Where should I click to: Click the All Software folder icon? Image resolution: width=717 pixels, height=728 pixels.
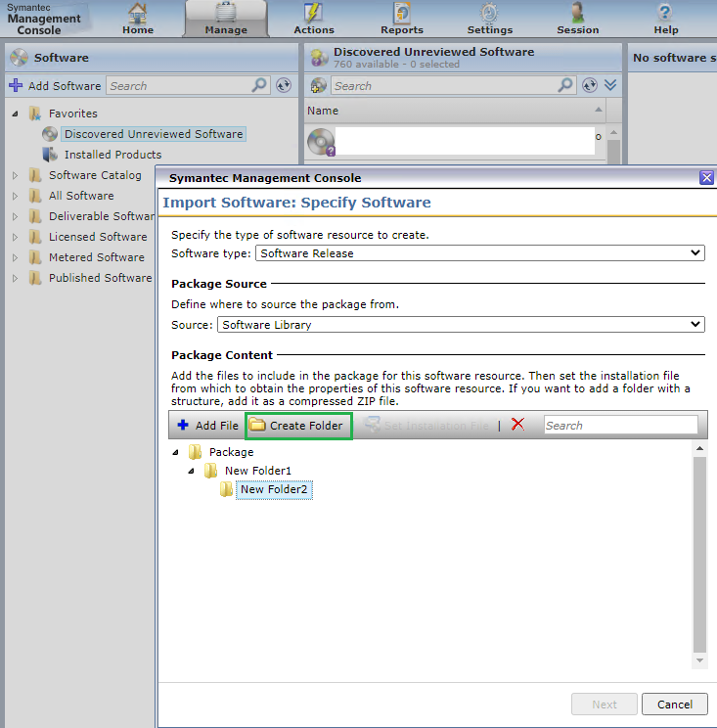pyautogui.click(x=35, y=196)
